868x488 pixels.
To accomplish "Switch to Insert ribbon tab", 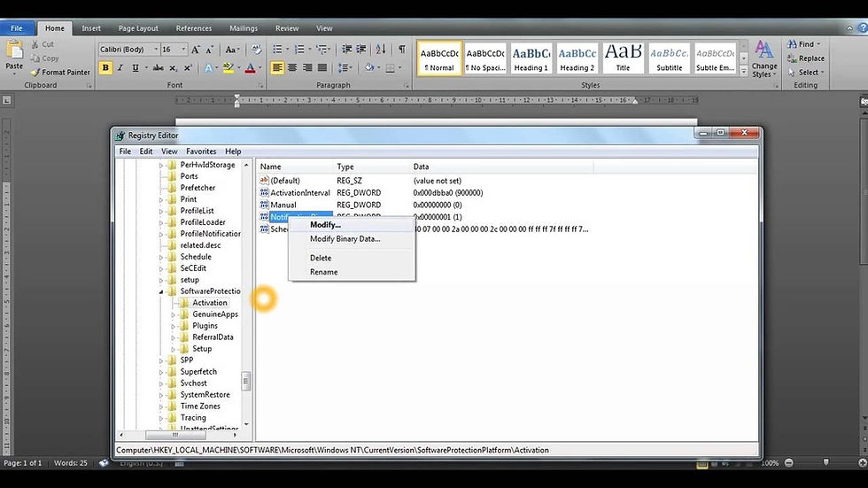I will (x=91, y=28).
